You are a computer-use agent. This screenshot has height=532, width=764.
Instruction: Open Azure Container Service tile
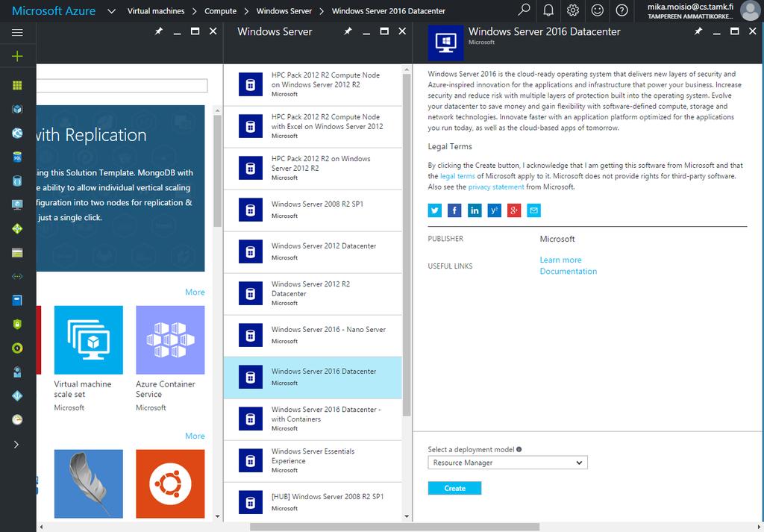[x=170, y=359]
